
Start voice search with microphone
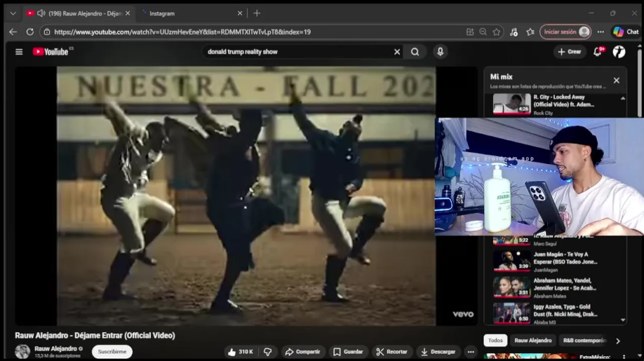coord(440,52)
